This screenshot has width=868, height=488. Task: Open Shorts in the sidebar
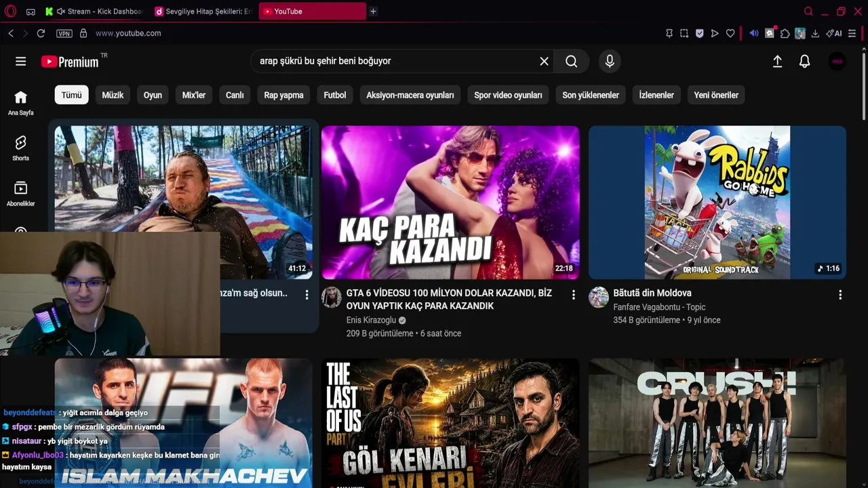21,148
